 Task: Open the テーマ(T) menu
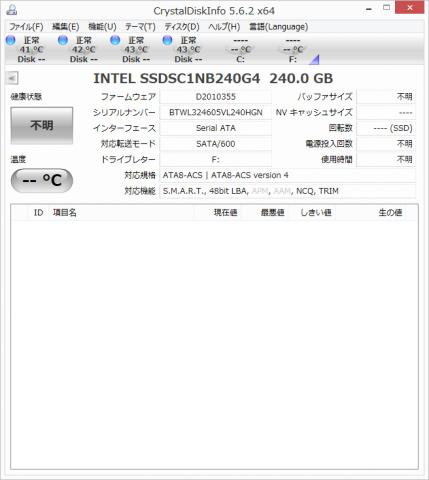(140, 27)
